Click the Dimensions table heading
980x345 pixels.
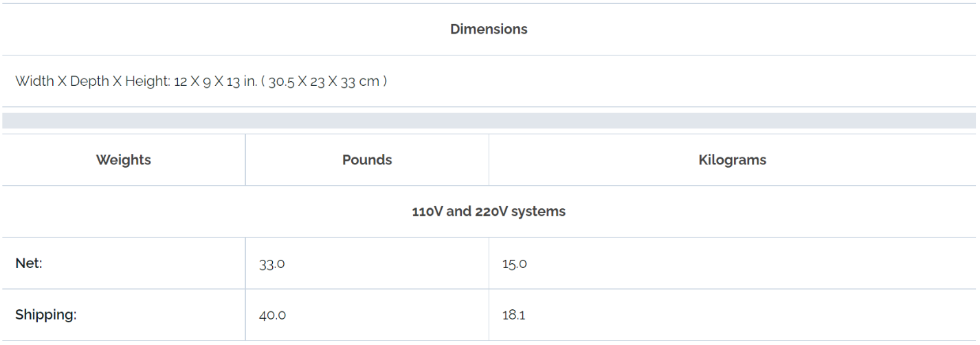pyautogui.click(x=489, y=30)
